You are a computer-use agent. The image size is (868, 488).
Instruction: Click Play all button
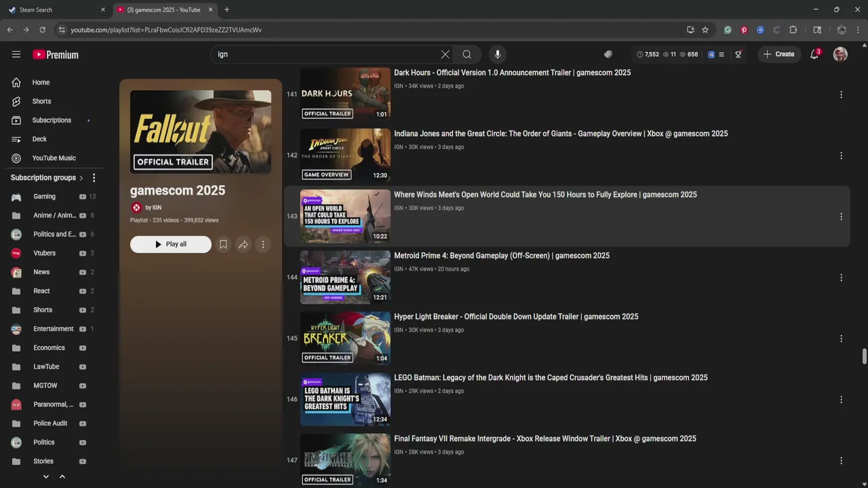(171, 244)
